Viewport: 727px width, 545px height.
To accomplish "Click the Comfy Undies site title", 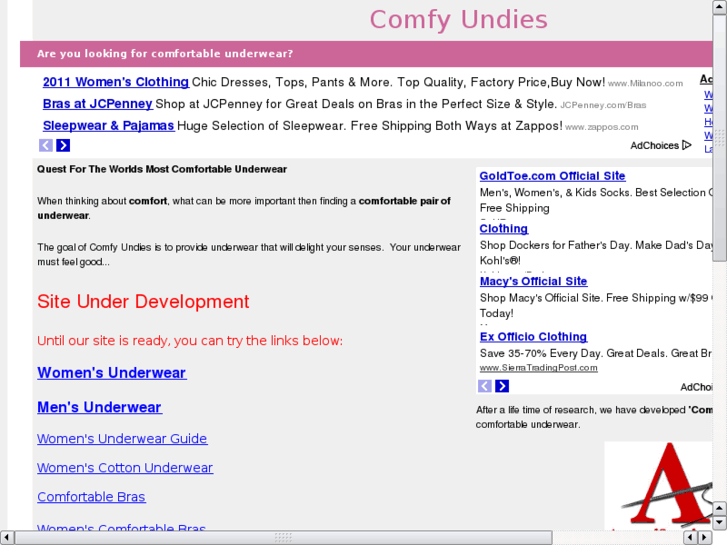I will 459,20.
